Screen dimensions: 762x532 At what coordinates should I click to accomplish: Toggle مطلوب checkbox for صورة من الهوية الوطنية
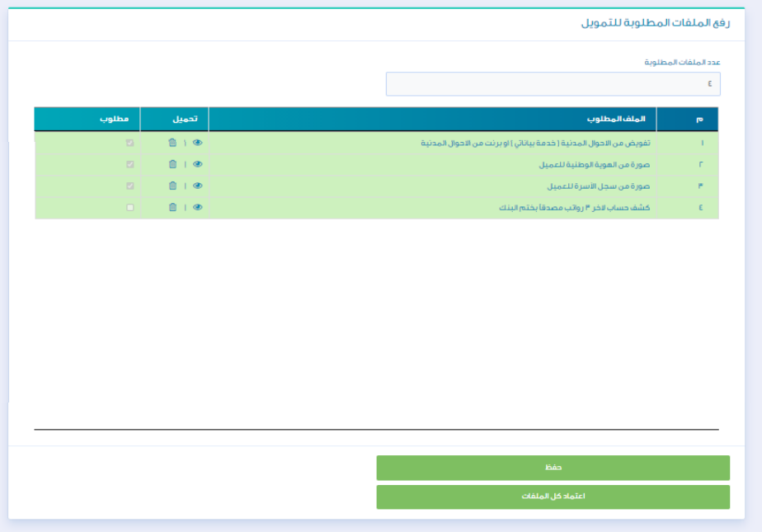[129, 164]
